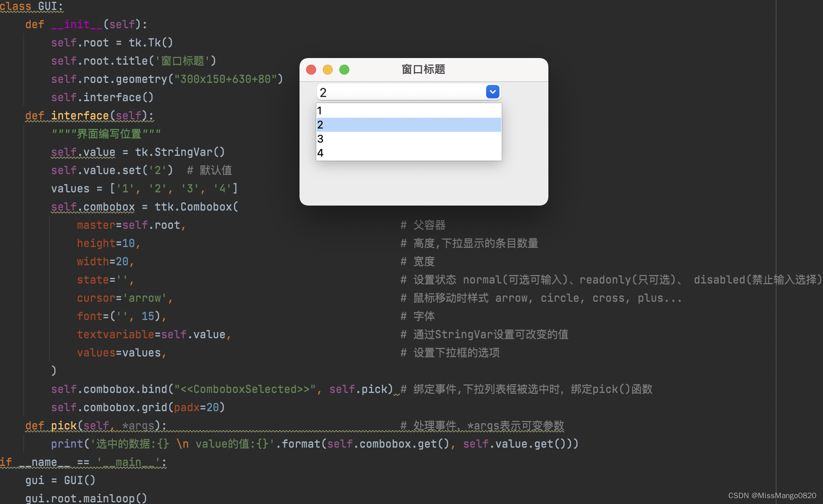Close the 窗口标题 window with red button

[x=311, y=70]
